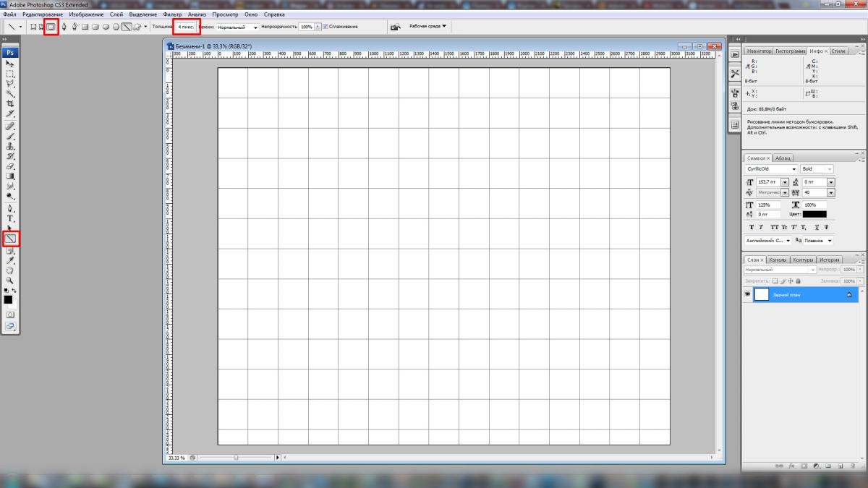Open the Фильтр menu
The image size is (868, 488).
pyautogui.click(x=173, y=14)
